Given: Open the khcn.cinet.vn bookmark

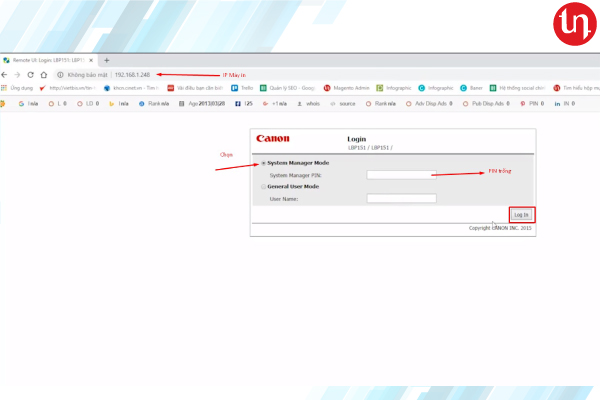Looking at the screenshot, I should point(131,88).
